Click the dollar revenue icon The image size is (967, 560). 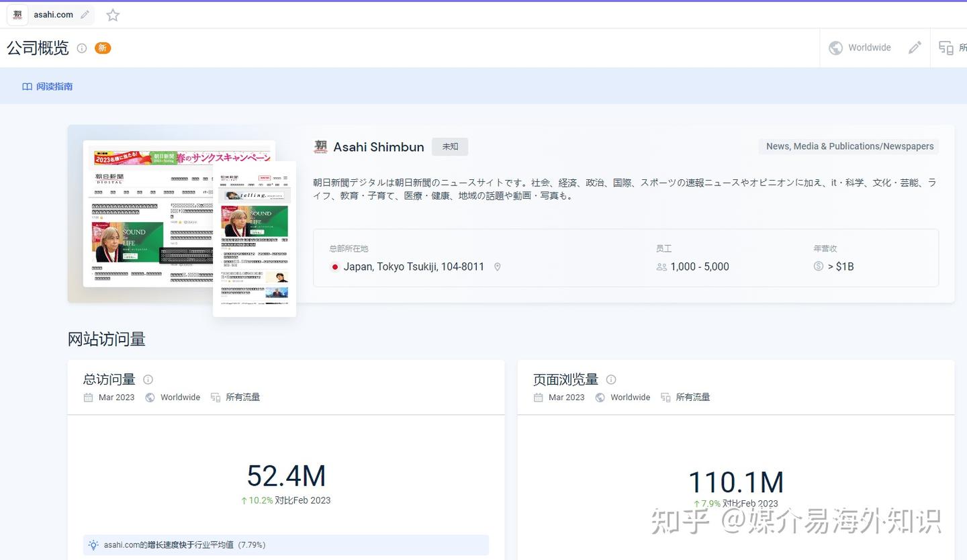pyautogui.click(x=818, y=267)
